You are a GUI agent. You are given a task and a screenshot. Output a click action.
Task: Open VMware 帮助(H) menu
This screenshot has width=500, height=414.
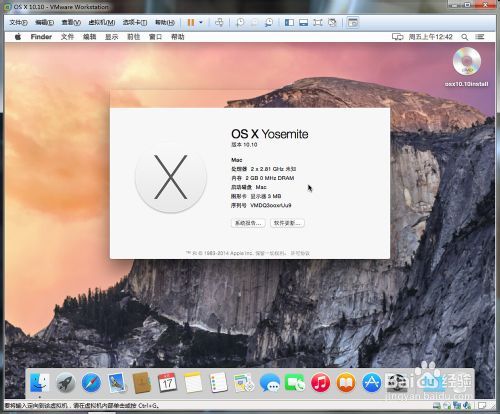(165, 23)
